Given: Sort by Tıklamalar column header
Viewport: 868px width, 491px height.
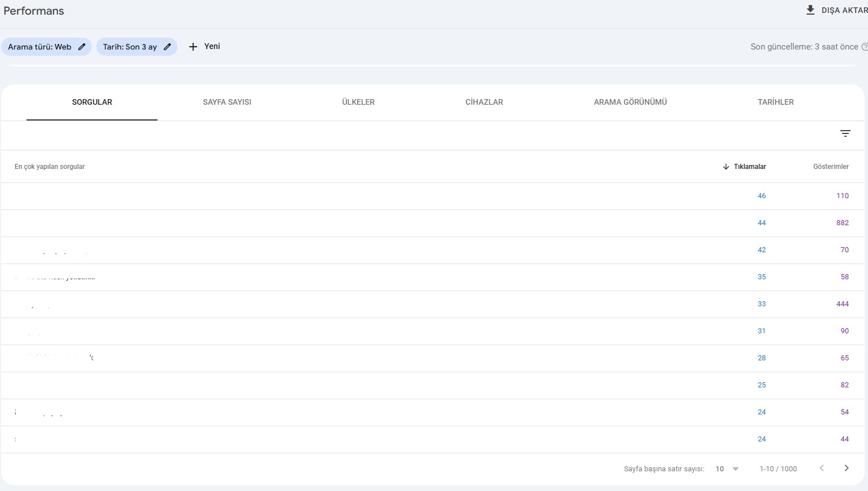Looking at the screenshot, I should coord(750,167).
